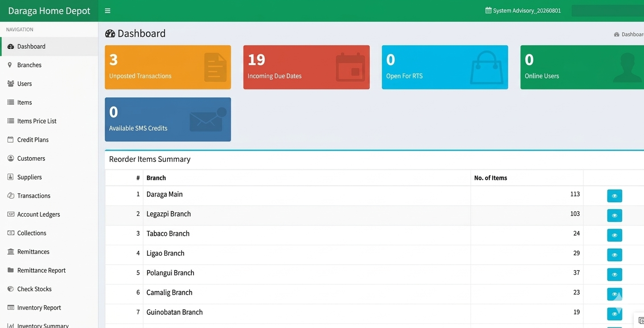
Task: Click the Customers person icon
Action: pos(11,158)
